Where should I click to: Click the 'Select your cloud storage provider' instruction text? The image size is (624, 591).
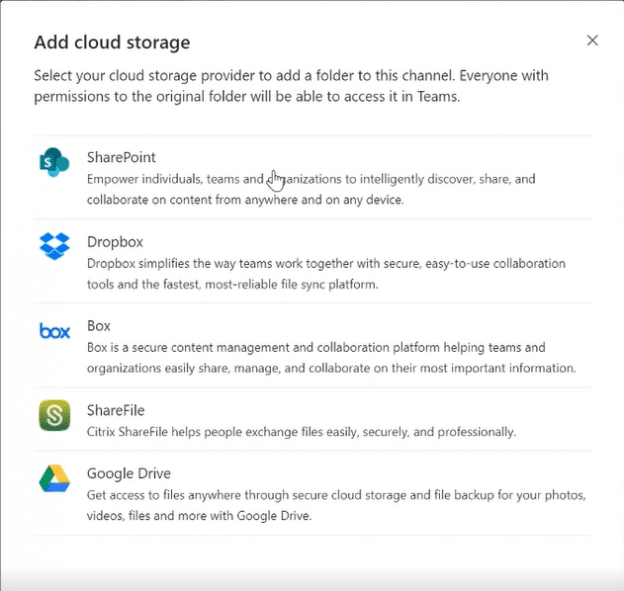291,76
